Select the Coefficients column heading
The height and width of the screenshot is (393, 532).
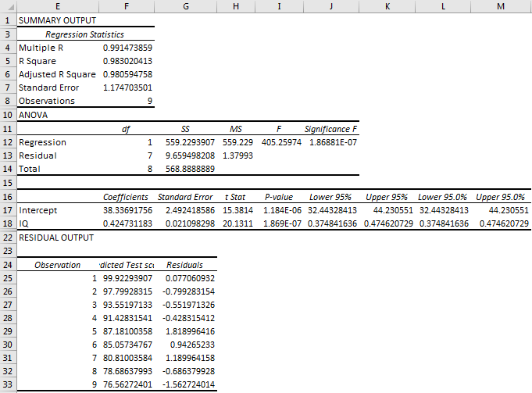pos(126,197)
